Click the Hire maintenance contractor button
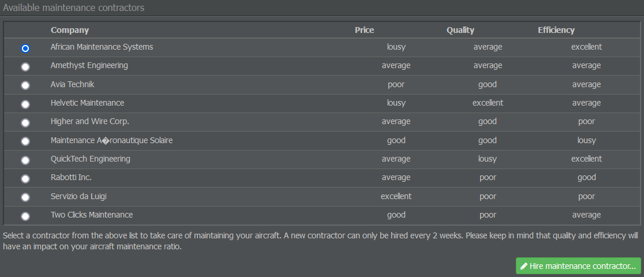Screen dimensions: 644x277 578,266
